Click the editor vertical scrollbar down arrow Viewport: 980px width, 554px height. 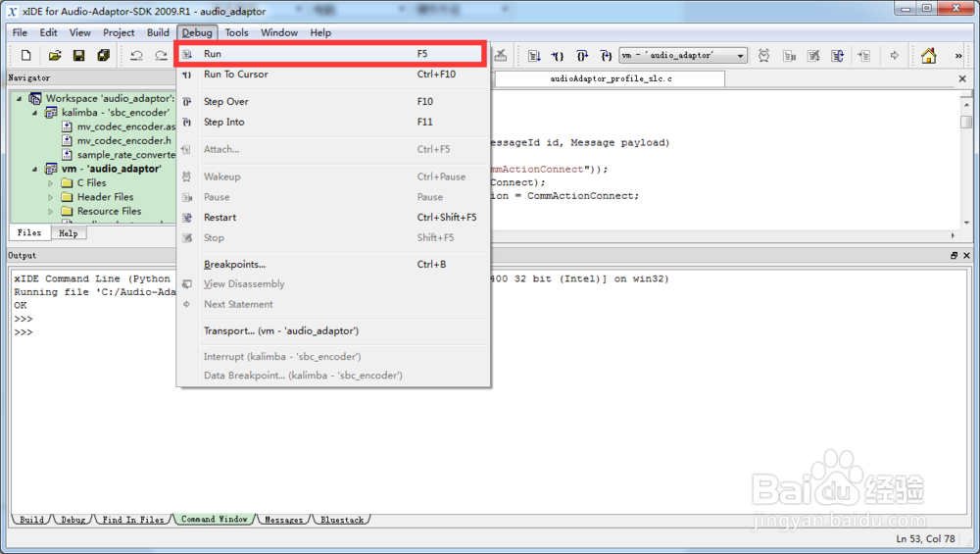(967, 223)
